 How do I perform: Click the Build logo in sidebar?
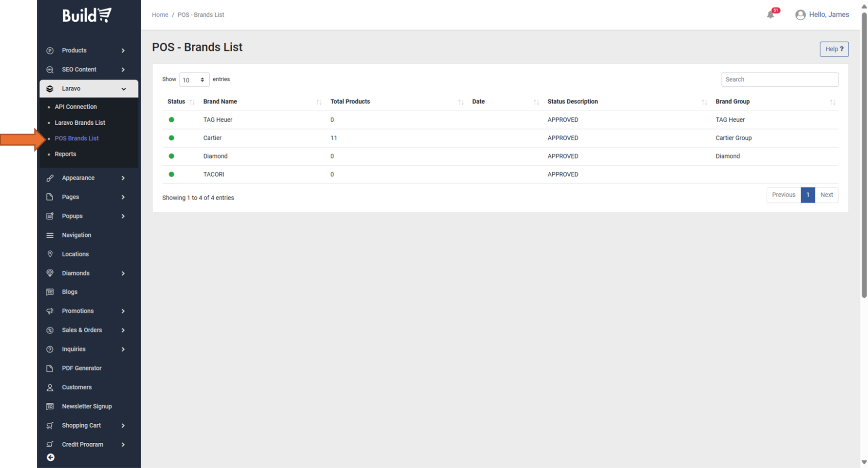click(x=87, y=15)
